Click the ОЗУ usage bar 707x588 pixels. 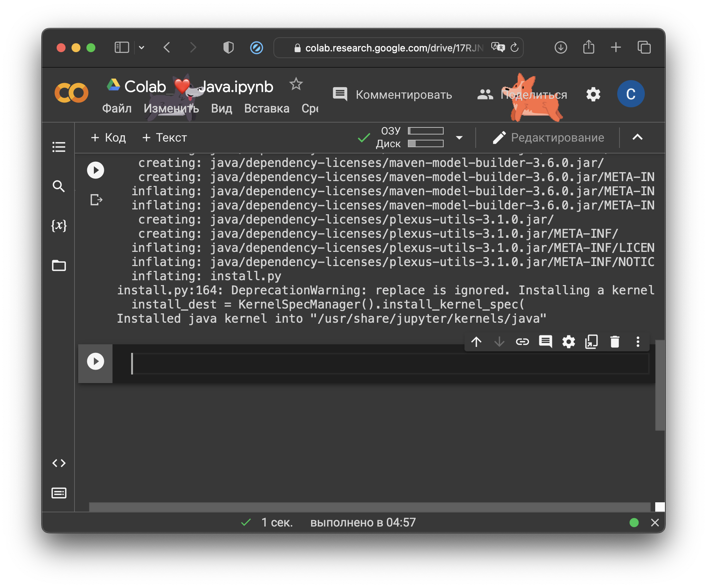pyautogui.click(x=426, y=131)
